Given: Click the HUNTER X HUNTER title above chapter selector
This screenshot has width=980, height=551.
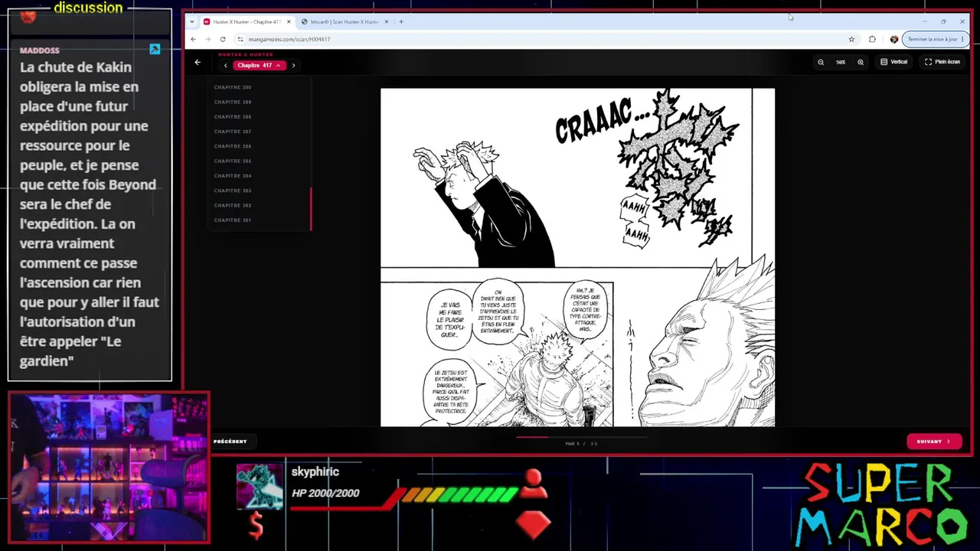Looking at the screenshot, I should click(245, 54).
